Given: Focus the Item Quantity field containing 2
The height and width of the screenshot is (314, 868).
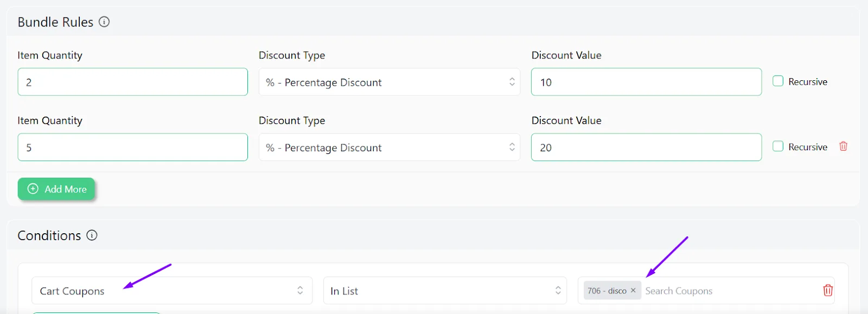Looking at the screenshot, I should click(x=133, y=82).
